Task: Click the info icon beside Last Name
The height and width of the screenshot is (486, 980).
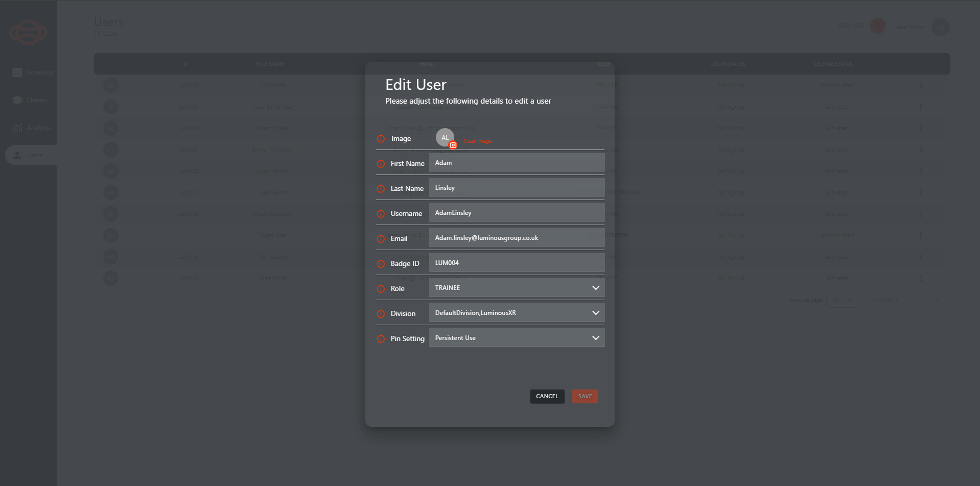Action: [x=381, y=189]
